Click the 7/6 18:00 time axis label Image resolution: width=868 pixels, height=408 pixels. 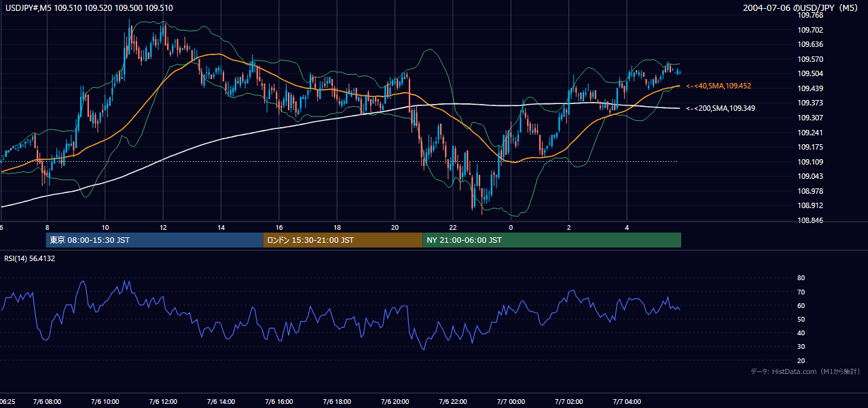pos(337,402)
